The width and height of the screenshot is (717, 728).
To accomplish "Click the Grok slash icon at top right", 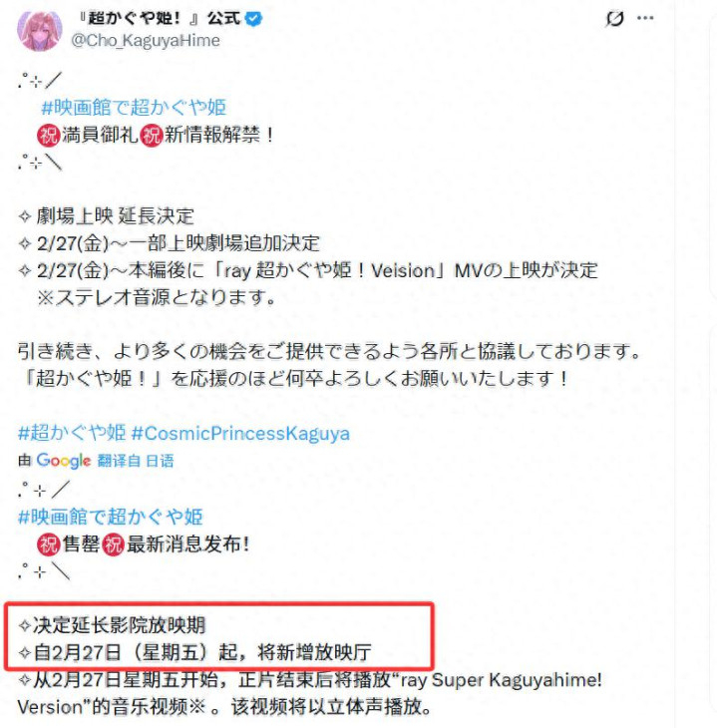I will [x=614, y=19].
